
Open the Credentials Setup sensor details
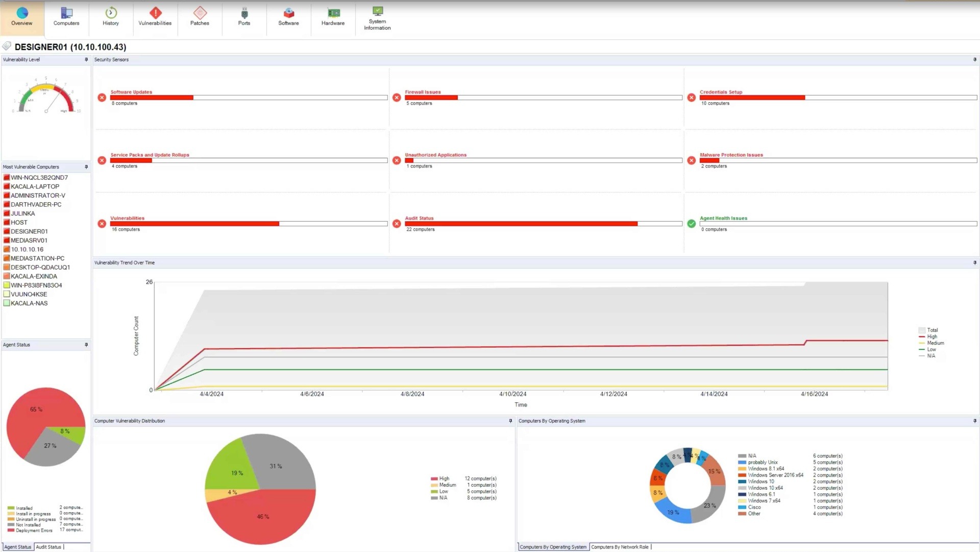721,92
